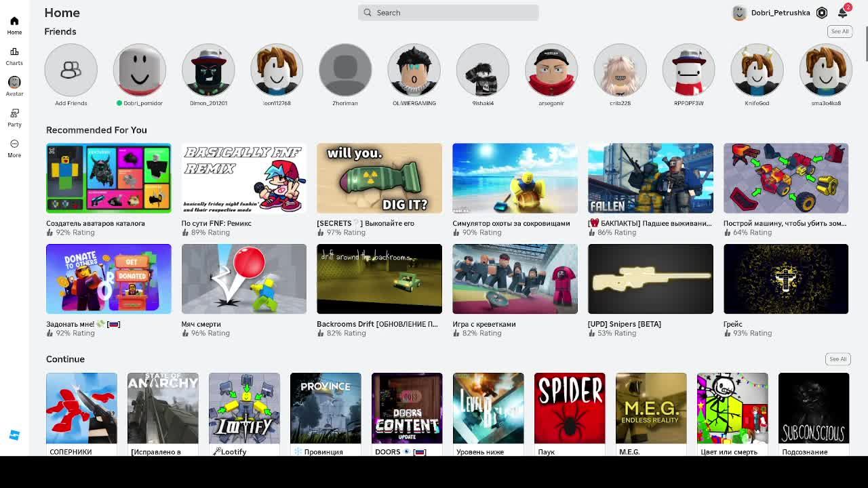868x488 pixels.
Task: Open the Home sidebar icon
Action: pyautogui.click(x=14, y=25)
